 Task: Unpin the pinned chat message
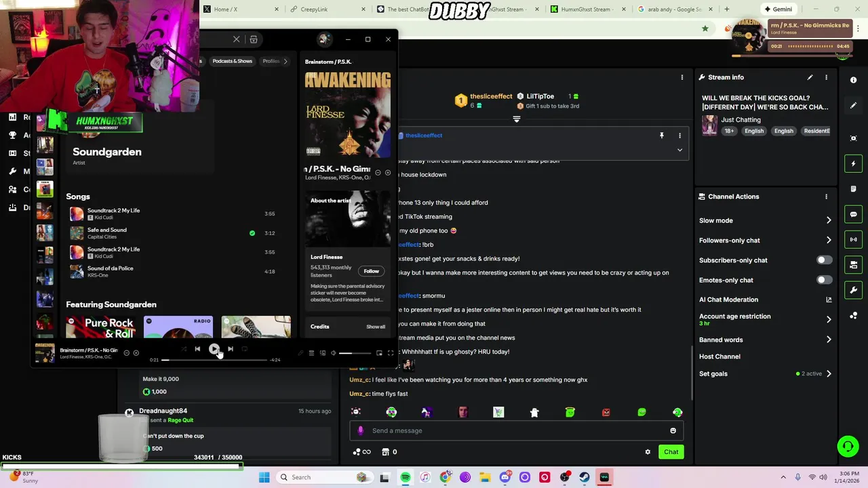(x=662, y=136)
